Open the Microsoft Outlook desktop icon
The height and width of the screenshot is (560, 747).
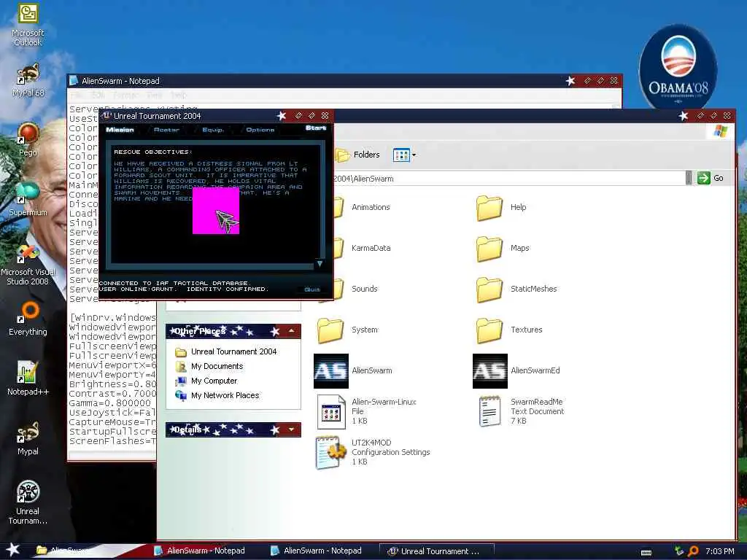(28, 25)
